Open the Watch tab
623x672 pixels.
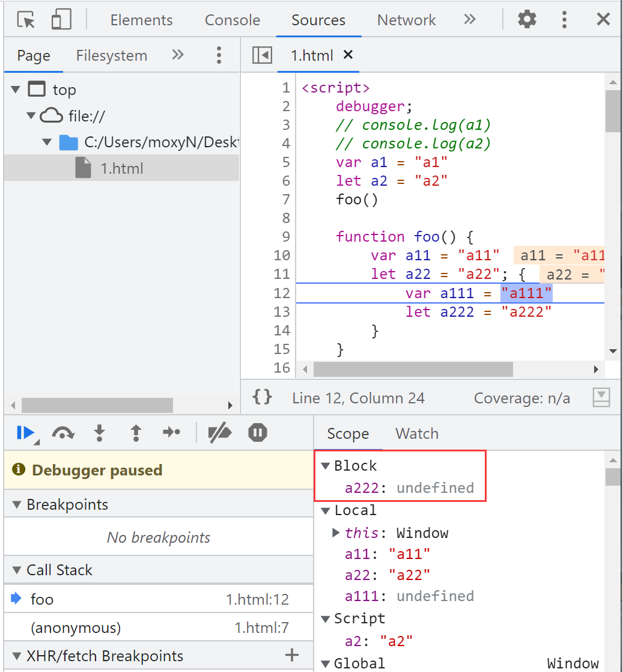click(417, 434)
